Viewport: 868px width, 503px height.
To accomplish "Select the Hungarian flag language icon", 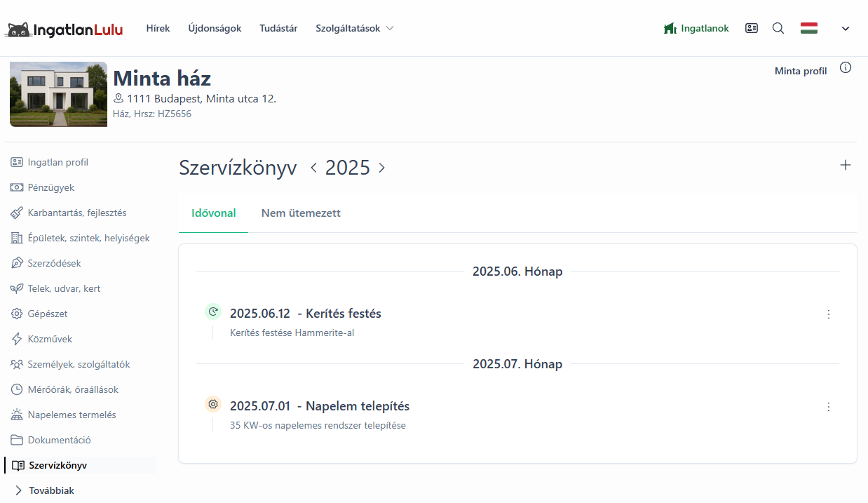I will pos(809,29).
